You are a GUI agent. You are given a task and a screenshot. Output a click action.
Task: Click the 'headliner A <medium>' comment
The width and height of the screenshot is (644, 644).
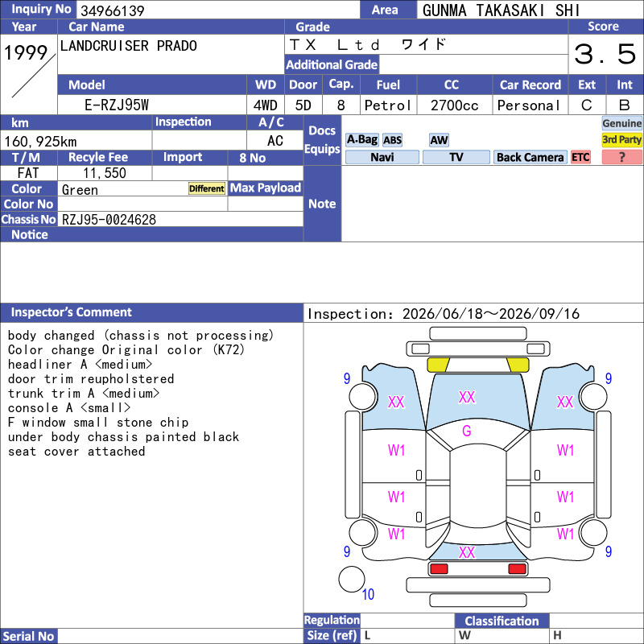[80, 365]
